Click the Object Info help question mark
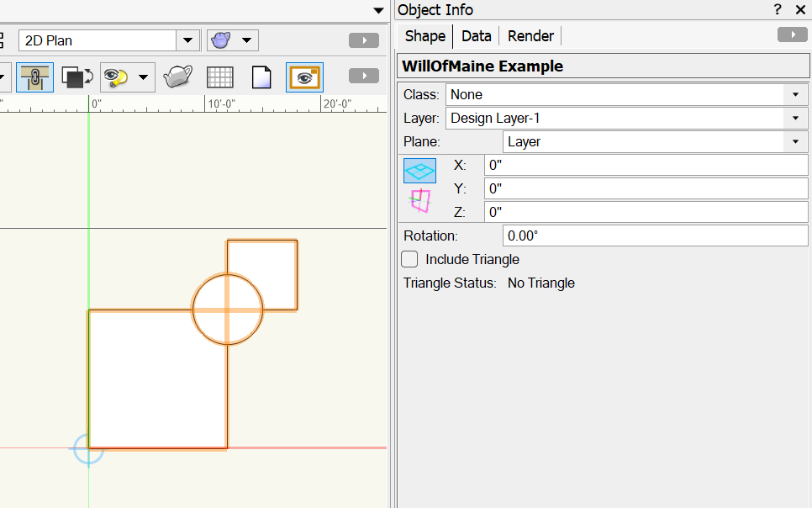Screen dimensions: 812x508 (x=778, y=10)
